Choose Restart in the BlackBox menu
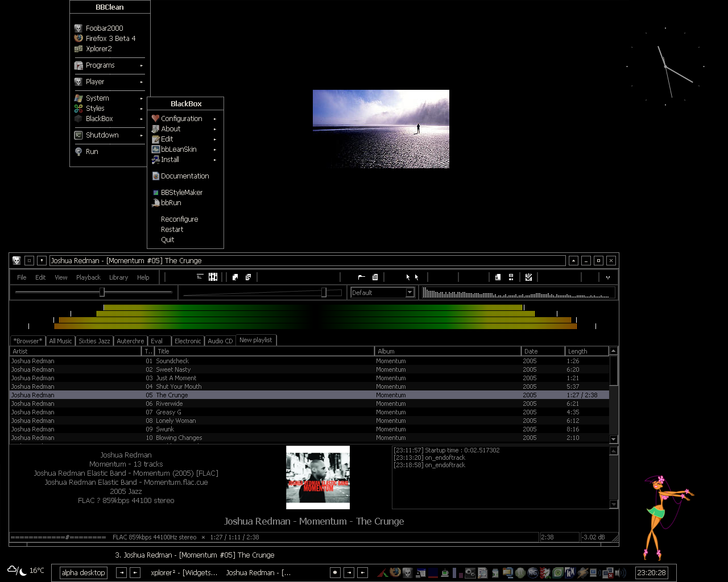This screenshot has height=582, width=728. [x=172, y=230]
